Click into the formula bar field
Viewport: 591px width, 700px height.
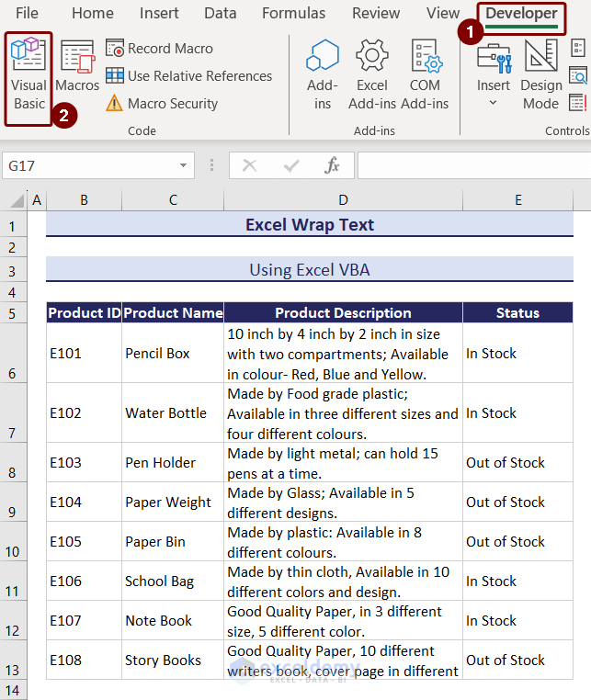point(474,165)
